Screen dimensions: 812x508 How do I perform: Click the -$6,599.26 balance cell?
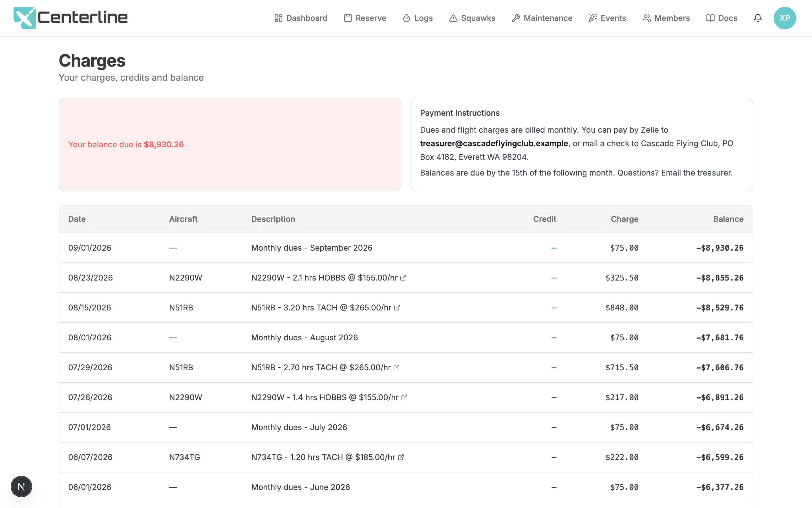pyautogui.click(x=720, y=457)
